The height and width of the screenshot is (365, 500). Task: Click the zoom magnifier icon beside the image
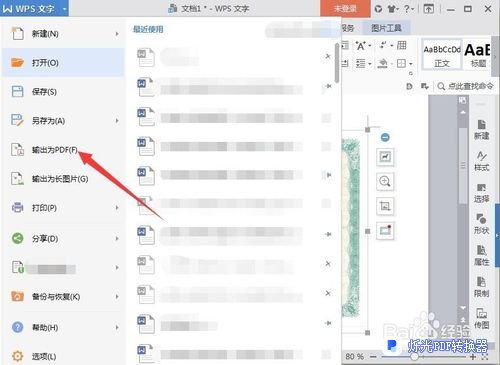385,181
